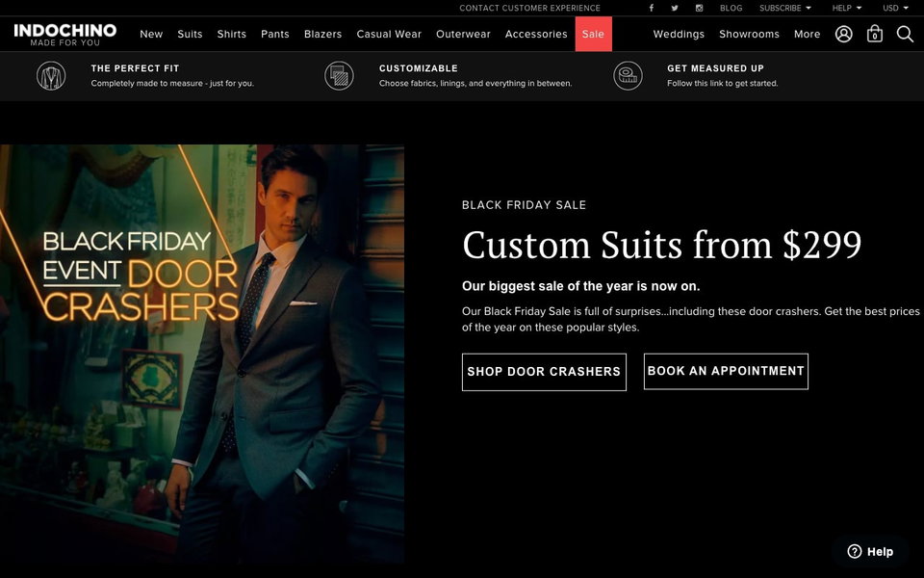Expand the Help dropdown in top bar

point(847,8)
